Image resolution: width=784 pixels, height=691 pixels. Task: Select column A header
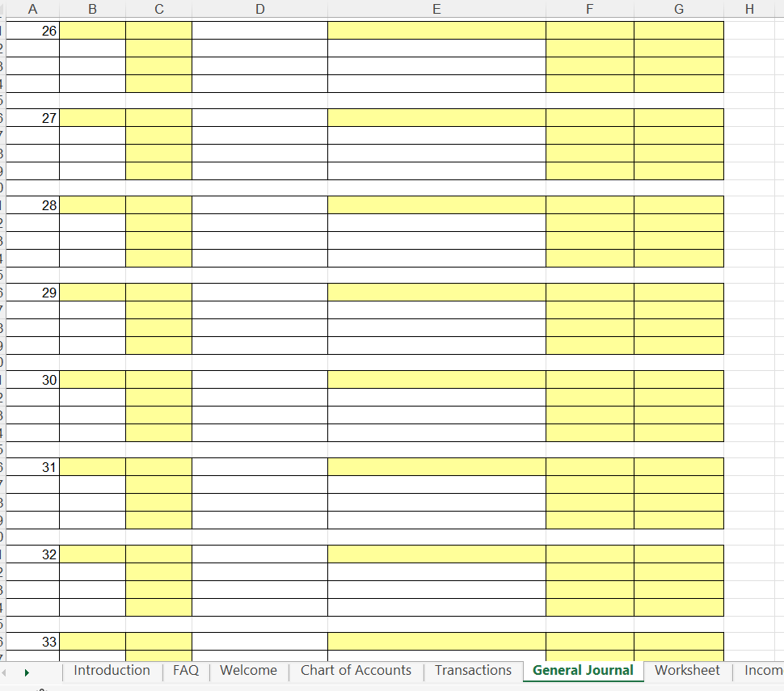32,9
